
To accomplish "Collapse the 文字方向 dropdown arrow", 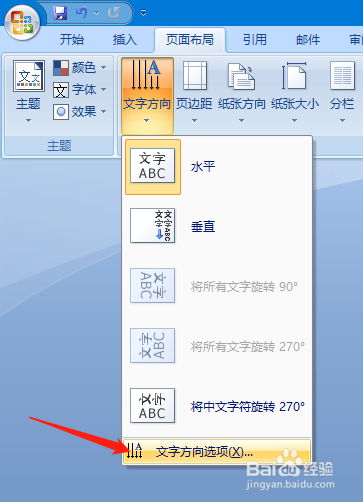I will 147,120.
